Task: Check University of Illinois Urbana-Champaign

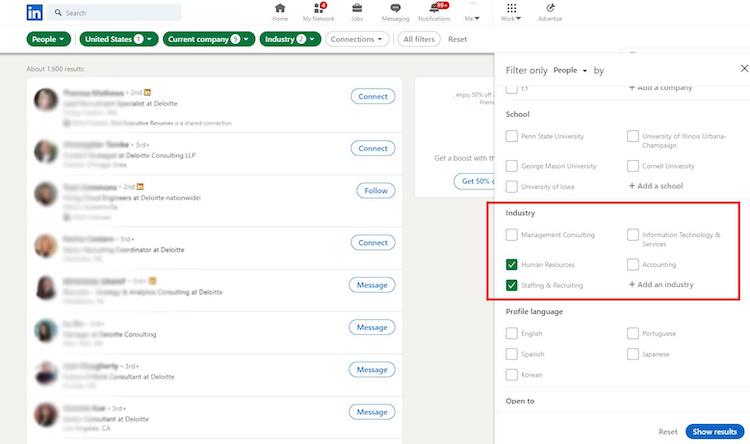Action: tap(633, 136)
